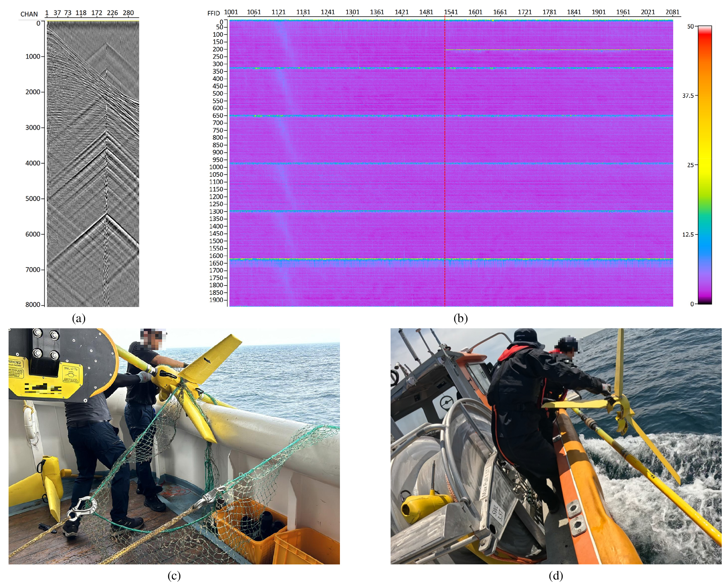
Task: Open the deck net photo (c)
Action: coord(174,446)
